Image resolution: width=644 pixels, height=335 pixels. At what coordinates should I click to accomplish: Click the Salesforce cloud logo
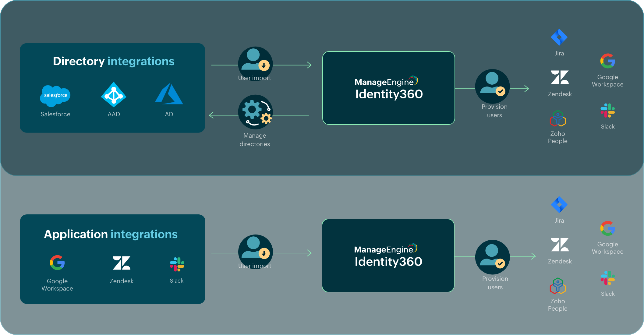tap(55, 96)
